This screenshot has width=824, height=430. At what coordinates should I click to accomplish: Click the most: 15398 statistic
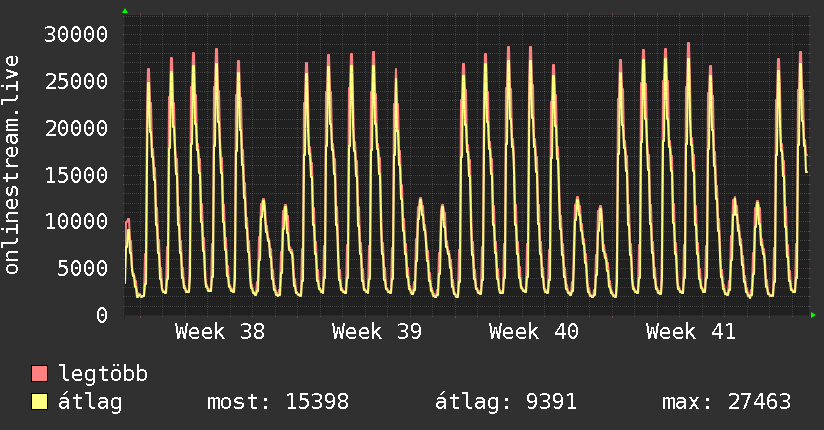coord(278,402)
